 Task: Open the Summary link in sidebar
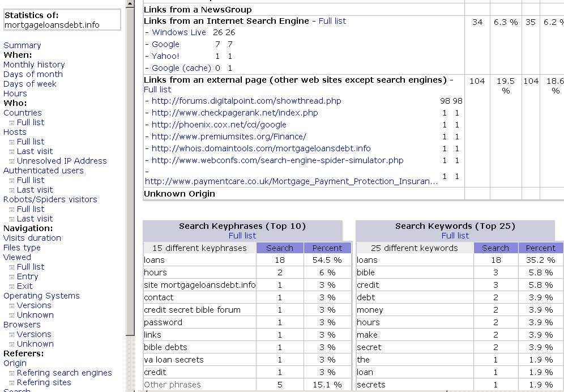22,45
